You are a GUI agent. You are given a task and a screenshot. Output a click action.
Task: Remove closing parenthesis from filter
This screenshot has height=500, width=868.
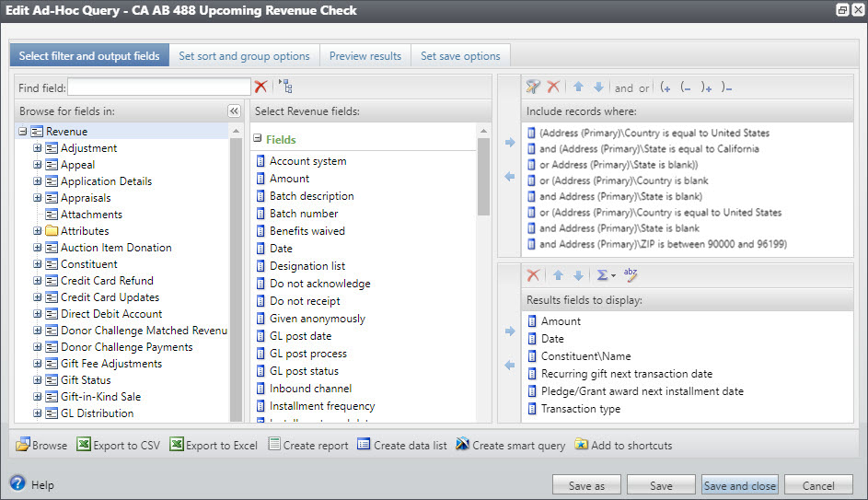(x=727, y=87)
